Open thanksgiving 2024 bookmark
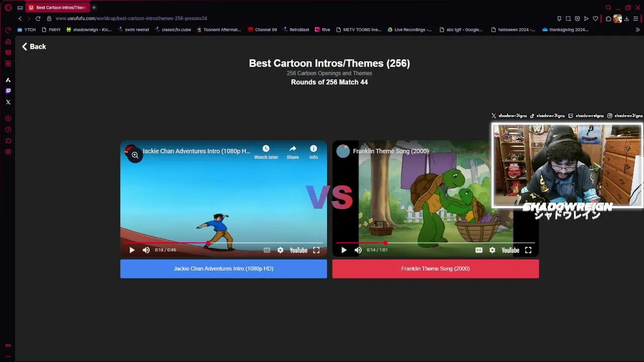Viewport: 644px width, 362px height. point(565,30)
